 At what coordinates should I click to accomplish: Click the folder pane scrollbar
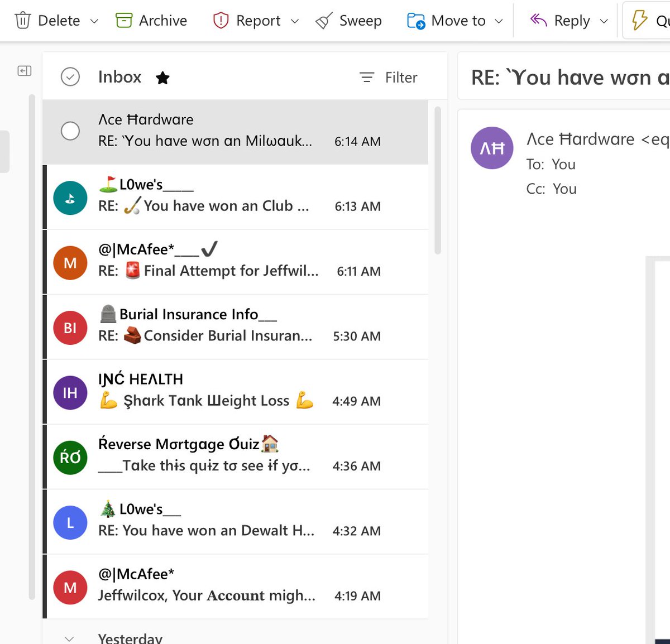pos(32,346)
